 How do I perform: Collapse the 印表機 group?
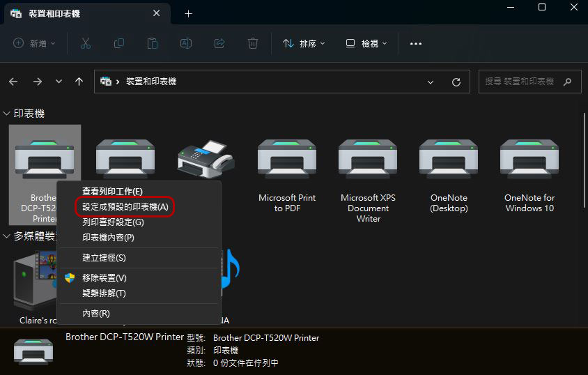6,114
